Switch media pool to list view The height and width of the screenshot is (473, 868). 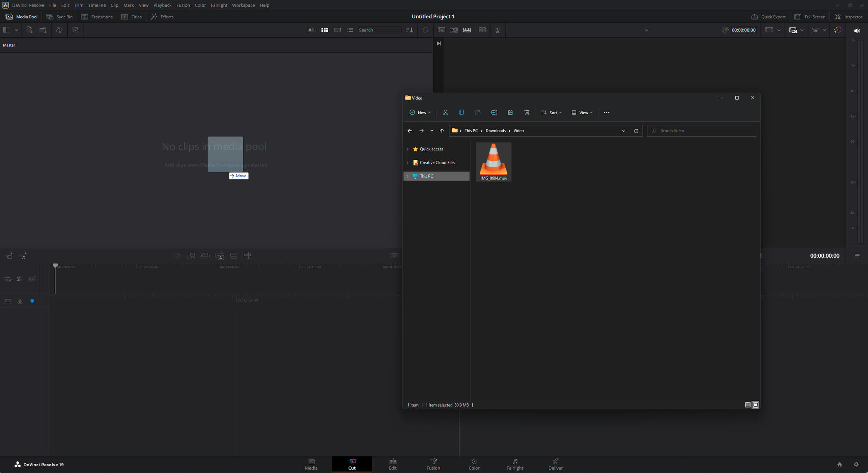pyautogui.click(x=350, y=30)
